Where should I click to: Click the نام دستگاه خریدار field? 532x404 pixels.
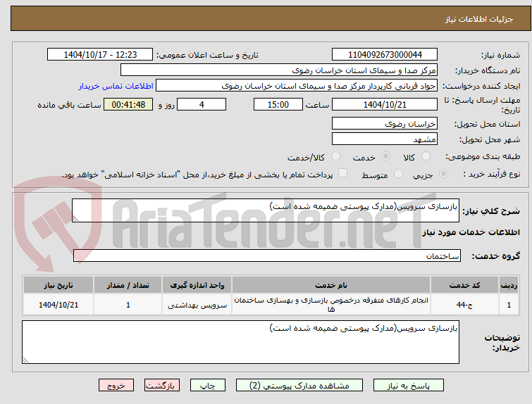click(x=279, y=70)
